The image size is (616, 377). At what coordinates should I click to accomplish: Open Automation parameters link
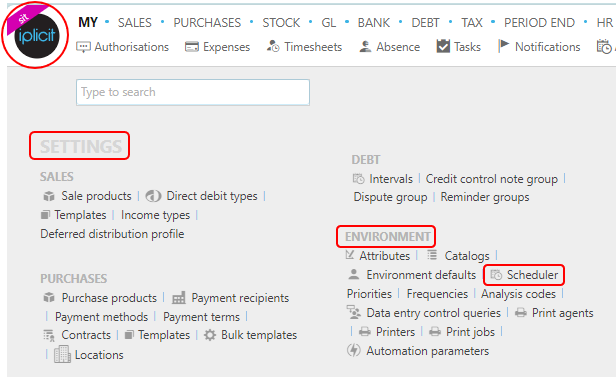(427, 351)
